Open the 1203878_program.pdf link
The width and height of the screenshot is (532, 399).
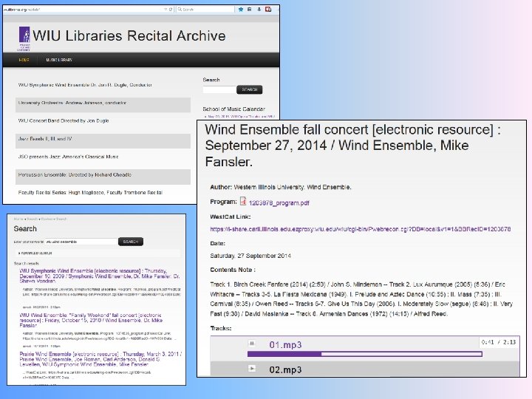pyautogui.click(x=279, y=203)
